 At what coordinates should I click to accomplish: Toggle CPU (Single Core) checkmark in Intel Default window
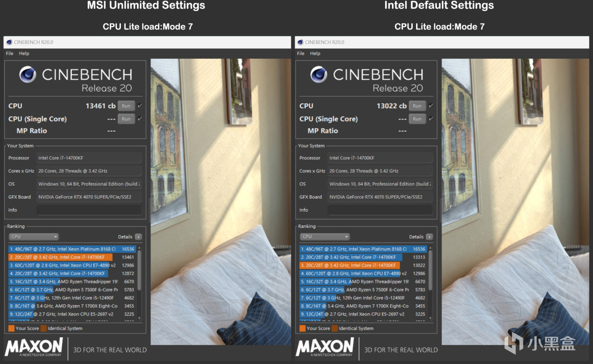coord(431,119)
